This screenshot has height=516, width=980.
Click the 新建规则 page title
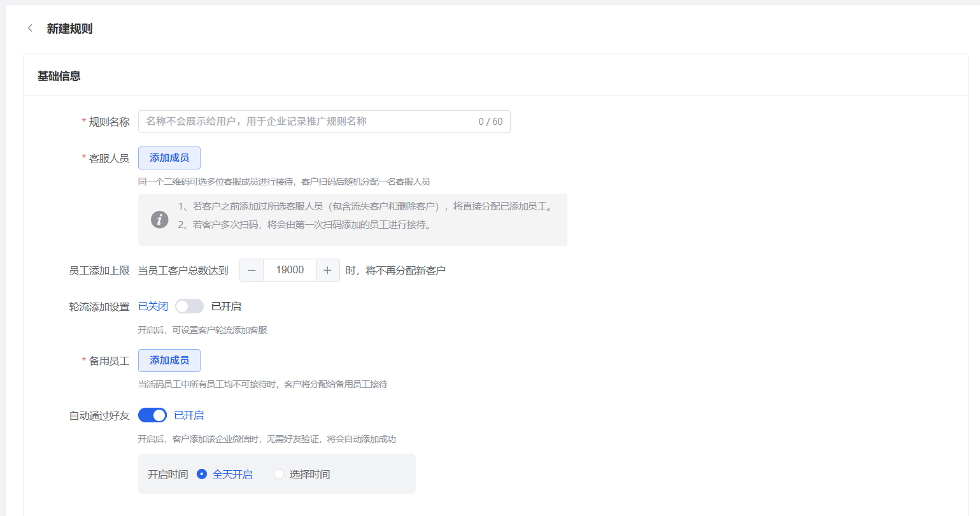69,29
